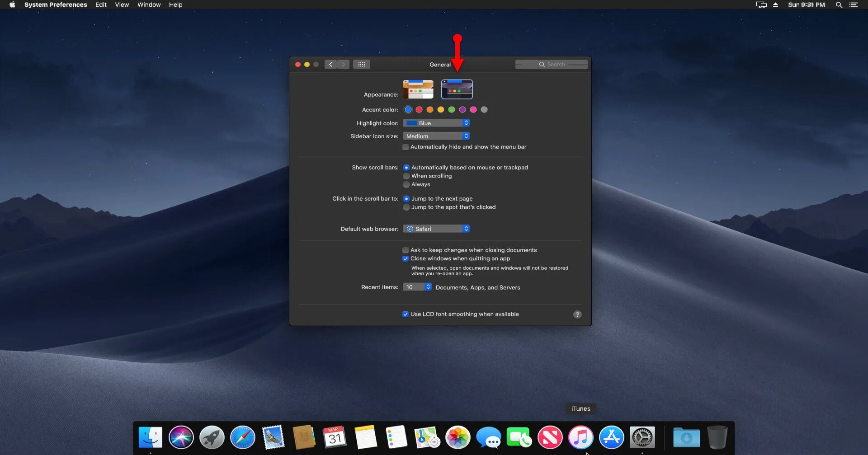The image size is (868, 455).
Task: Toggle 'Close windows when quitting an app'
Action: (x=406, y=259)
